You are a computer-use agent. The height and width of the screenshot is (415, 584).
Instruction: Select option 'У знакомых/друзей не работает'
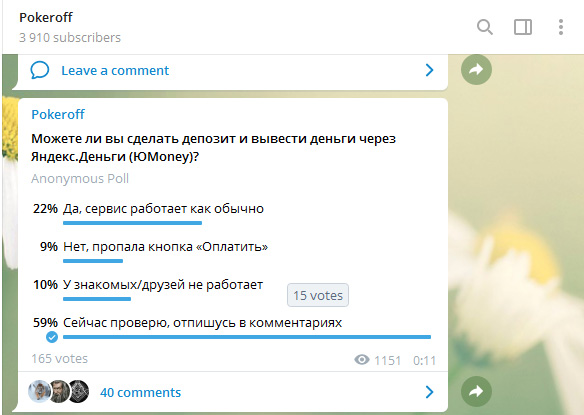pyautogui.click(x=163, y=285)
